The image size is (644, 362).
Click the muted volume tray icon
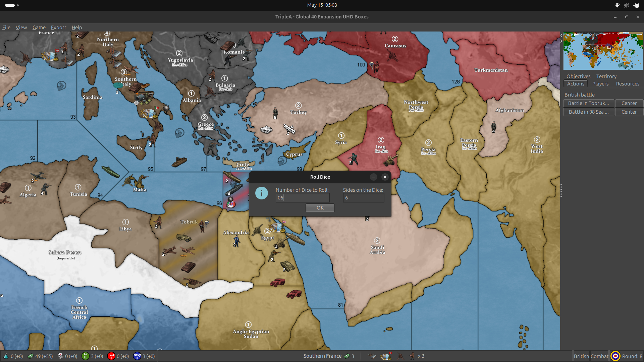626,5
